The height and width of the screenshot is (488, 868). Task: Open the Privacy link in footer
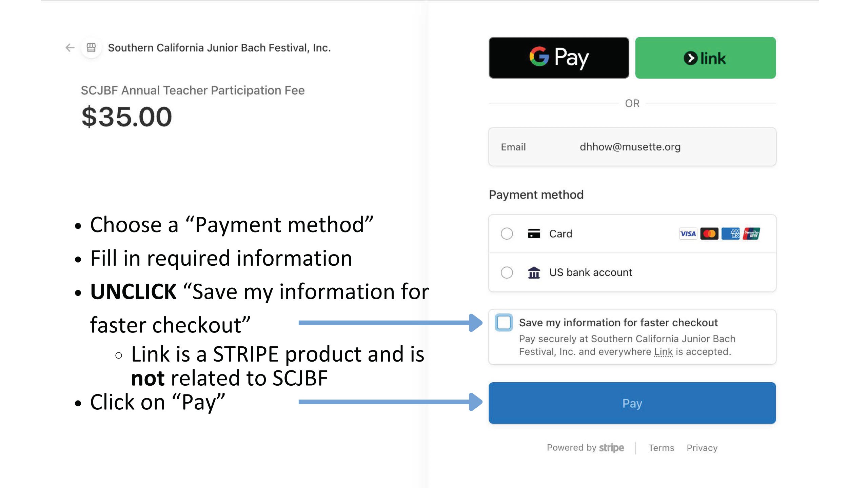702,448
